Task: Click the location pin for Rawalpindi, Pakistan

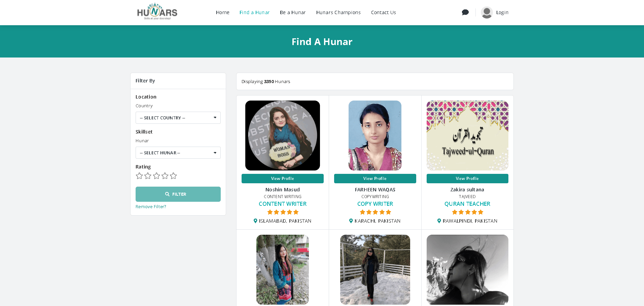Action: 439,221
